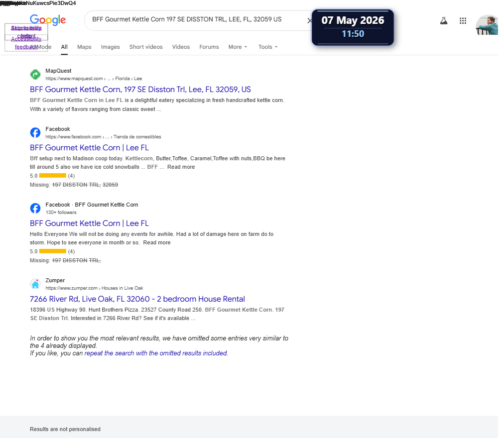Click the Zumper house favicon
The height and width of the screenshot is (438, 504).
point(35,284)
